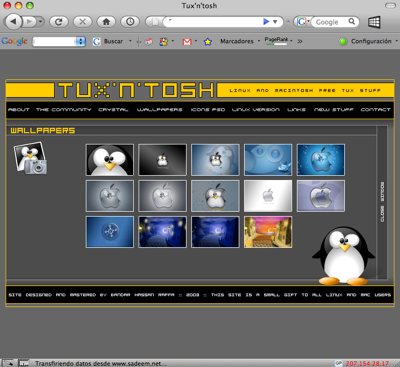Viewport: 400px width, 367px height.
Task: Click the status bar leftmost icon
Action: click(9, 363)
